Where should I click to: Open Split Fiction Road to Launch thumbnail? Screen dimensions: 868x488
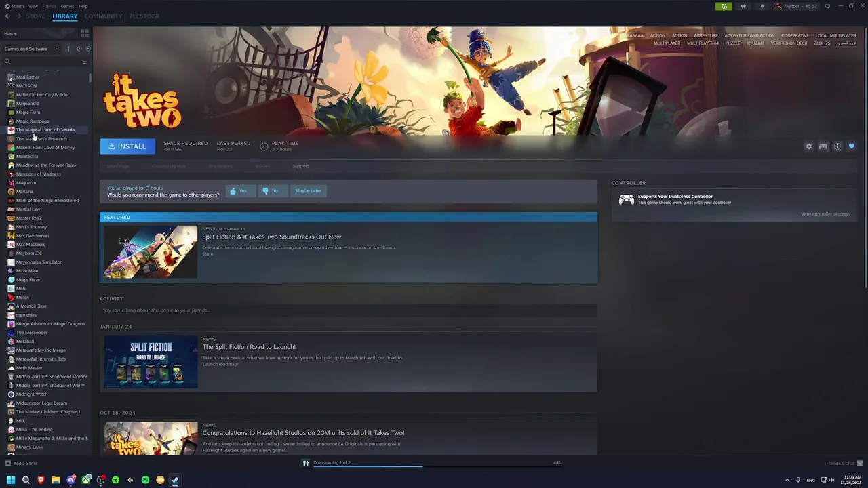coord(151,363)
